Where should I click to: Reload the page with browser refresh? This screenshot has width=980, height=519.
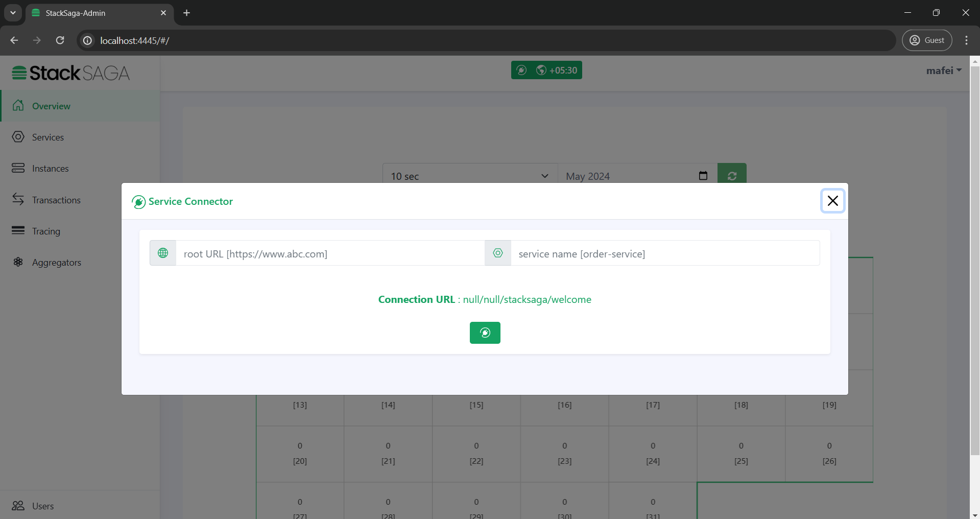(x=60, y=40)
